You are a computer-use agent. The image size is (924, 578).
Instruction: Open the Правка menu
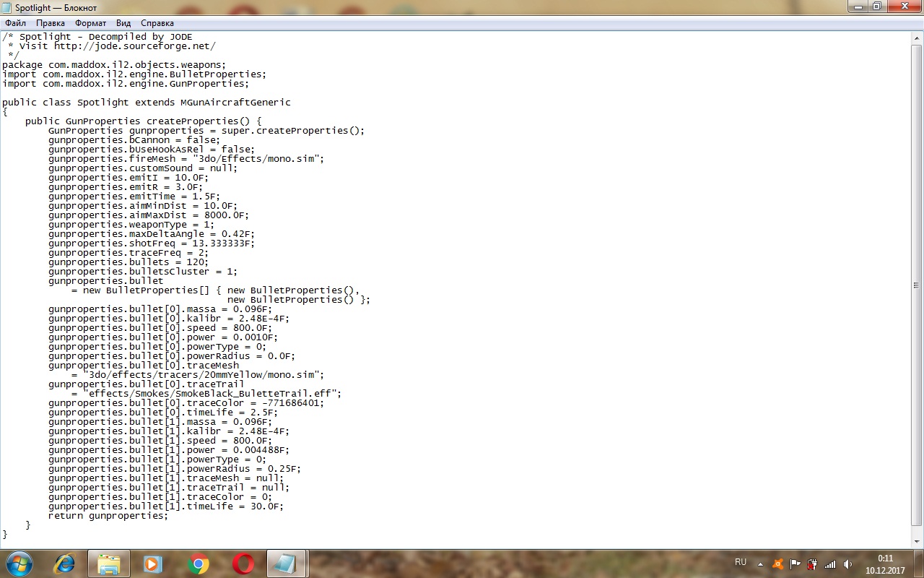pos(51,23)
